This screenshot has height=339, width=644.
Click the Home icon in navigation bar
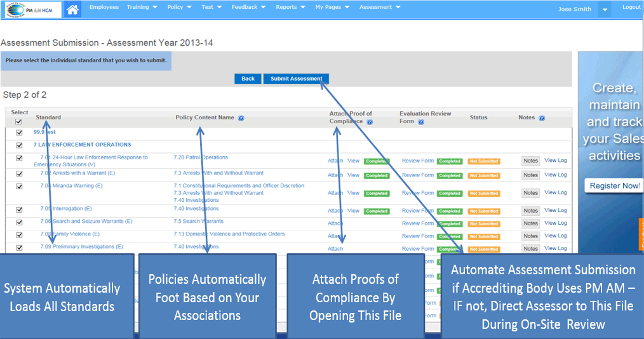[x=73, y=9]
